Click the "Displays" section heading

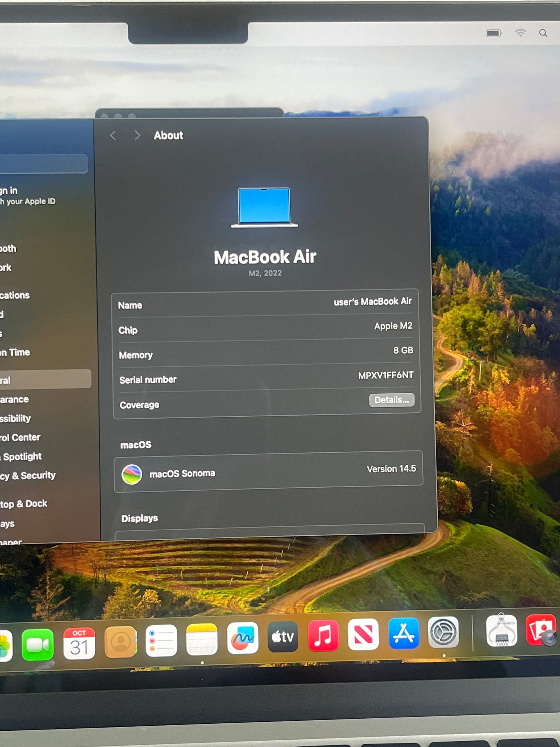pos(140,519)
